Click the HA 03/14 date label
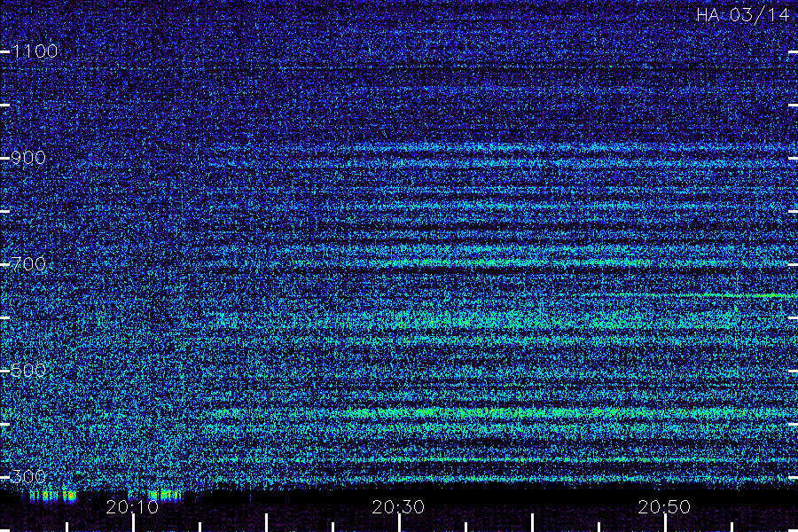The image size is (798, 532). click(x=742, y=15)
